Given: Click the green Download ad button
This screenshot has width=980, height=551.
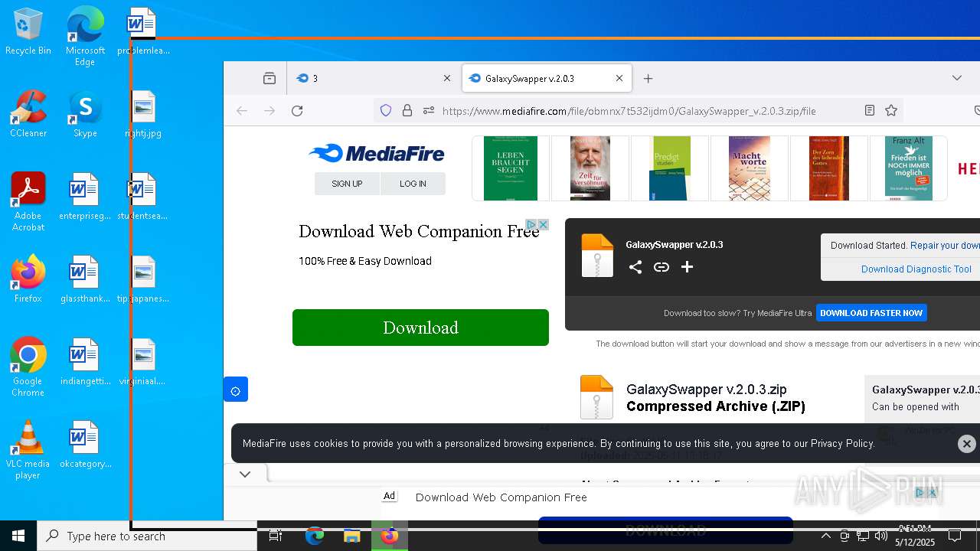Looking at the screenshot, I should (x=420, y=328).
